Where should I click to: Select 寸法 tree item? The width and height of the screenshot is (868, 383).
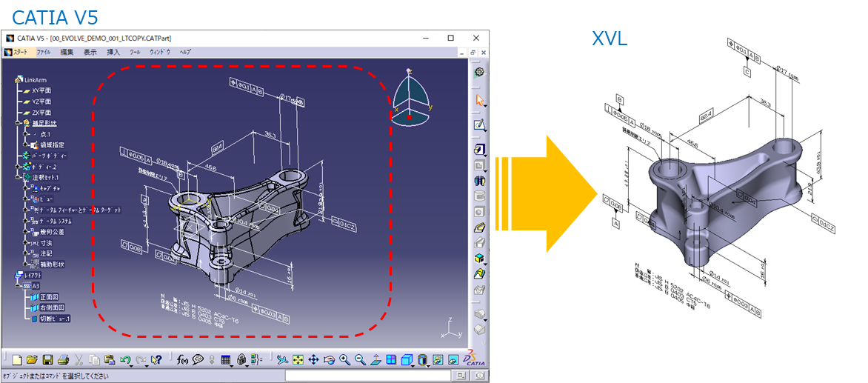click(x=46, y=243)
